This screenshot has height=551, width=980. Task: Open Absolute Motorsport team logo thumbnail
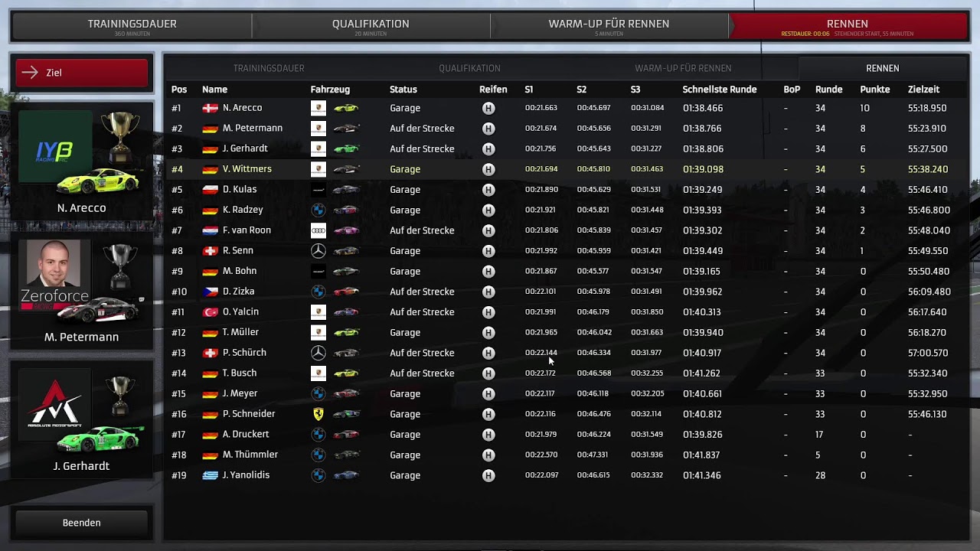click(x=54, y=405)
